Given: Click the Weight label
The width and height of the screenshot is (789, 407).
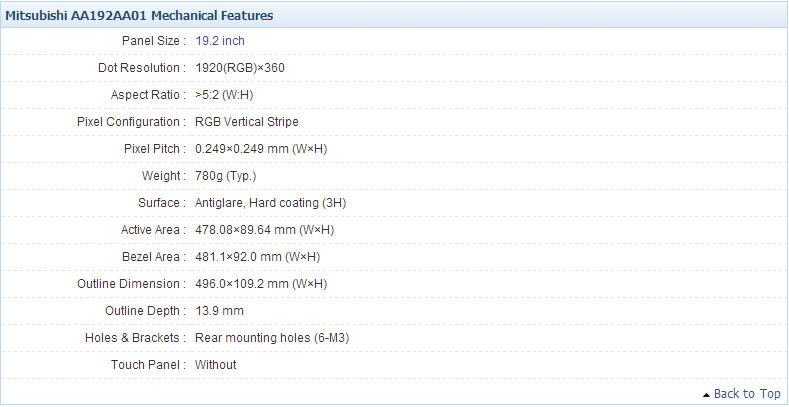Looking at the screenshot, I should 165,176.
